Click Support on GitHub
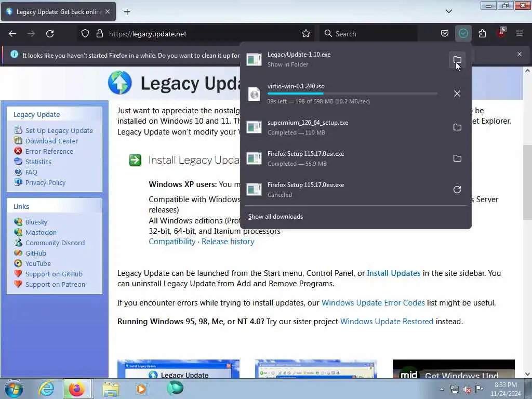This screenshot has width=532, height=399. 54,274
